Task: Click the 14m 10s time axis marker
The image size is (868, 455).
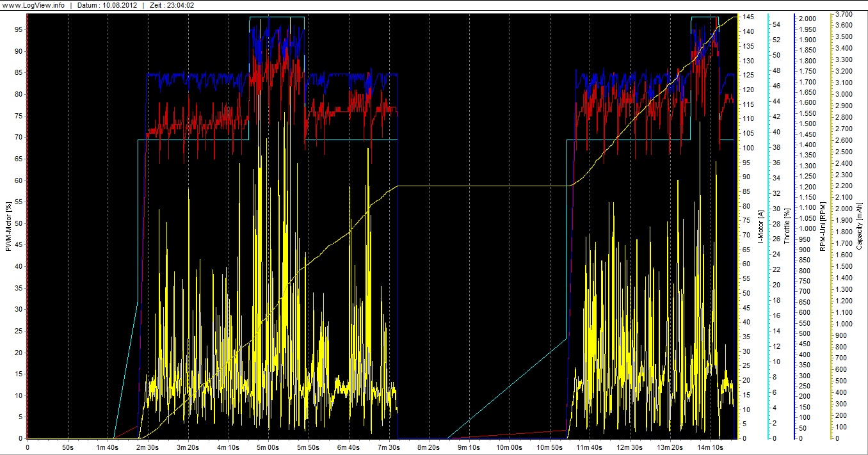Action: [711, 447]
